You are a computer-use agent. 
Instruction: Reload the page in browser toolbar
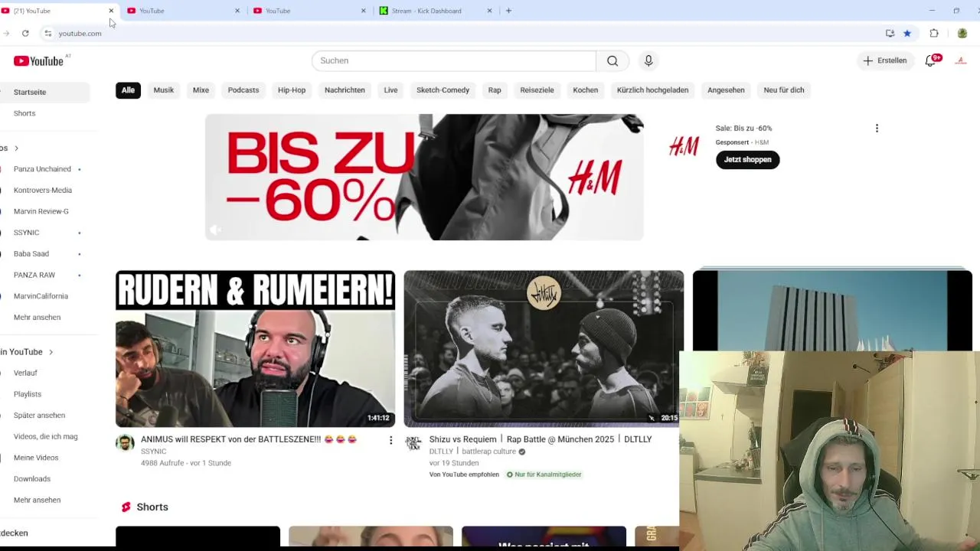(25, 33)
